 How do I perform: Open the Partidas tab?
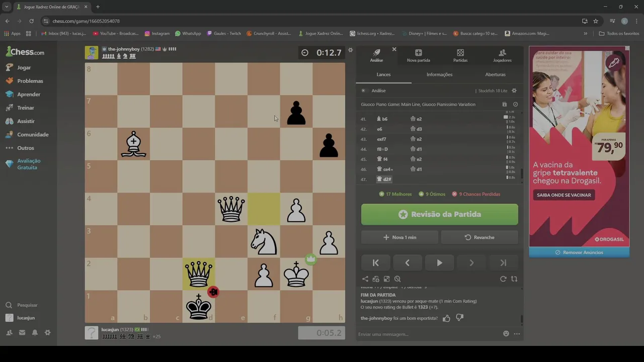(x=460, y=55)
